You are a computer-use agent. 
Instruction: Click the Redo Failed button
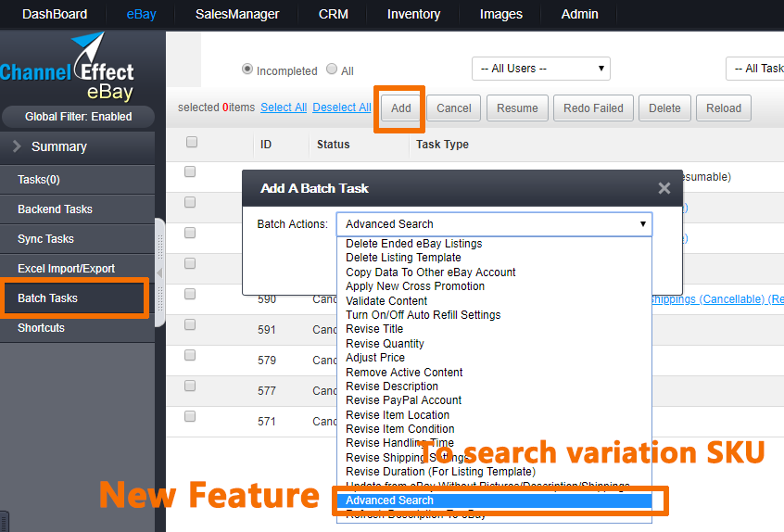point(593,108)
